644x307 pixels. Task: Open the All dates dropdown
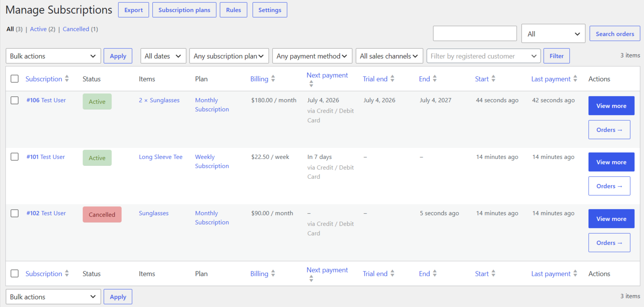[163, 56]
